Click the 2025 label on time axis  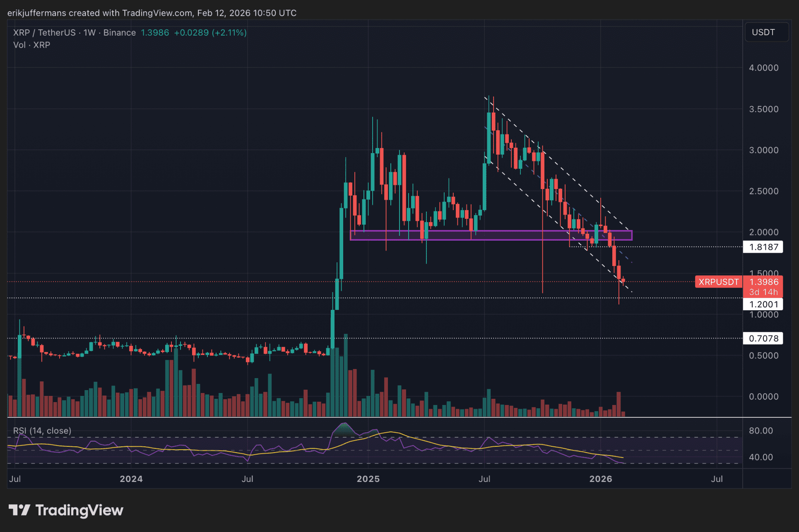[x=368, y=479]
